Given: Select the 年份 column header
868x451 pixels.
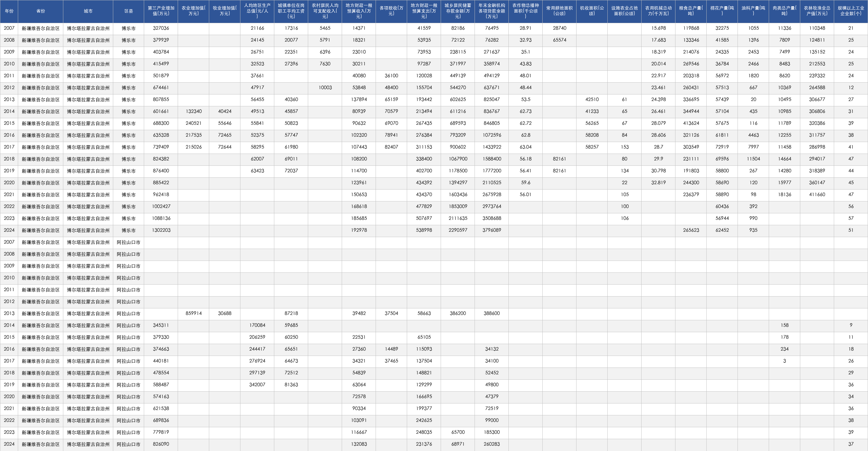Looking at the screenshot, I should [x=9, y=11].
